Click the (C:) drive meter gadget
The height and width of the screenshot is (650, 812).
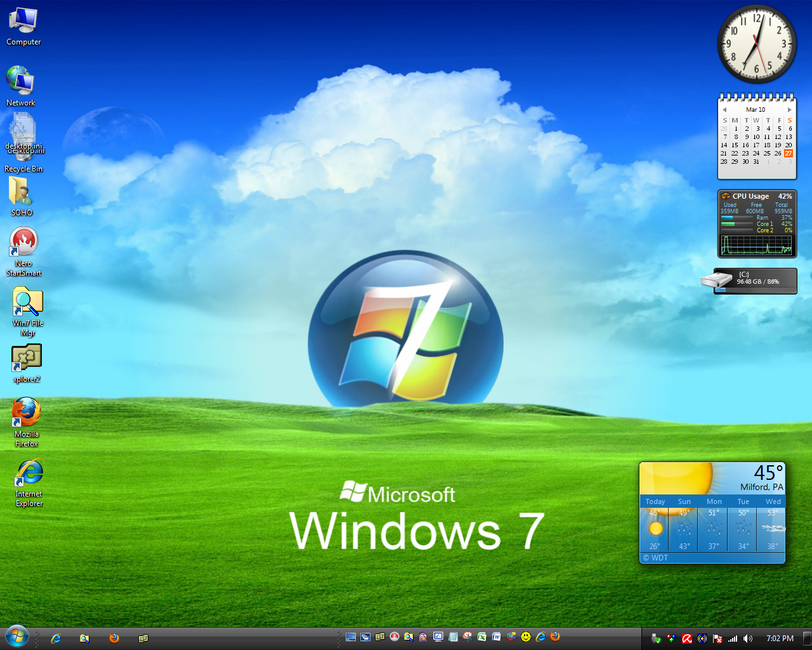point(749,281)
